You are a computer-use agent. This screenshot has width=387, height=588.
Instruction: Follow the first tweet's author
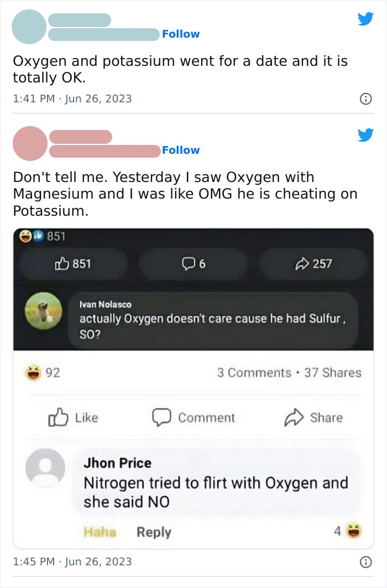pos(181,34)
